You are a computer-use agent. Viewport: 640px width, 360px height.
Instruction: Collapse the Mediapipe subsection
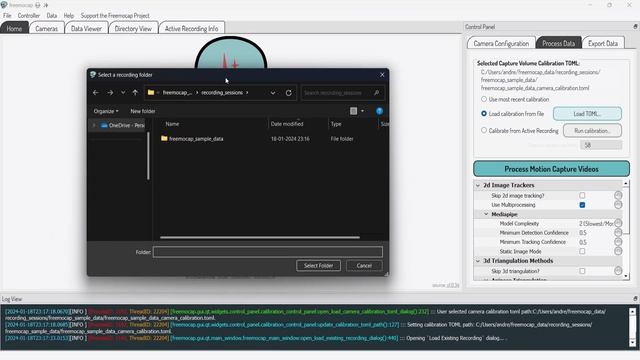click(486, 214)
